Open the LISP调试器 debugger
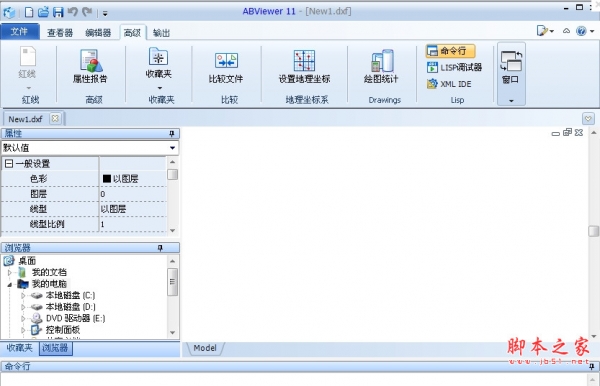The height and width of the screenshot is (386, 600). click(x=454, y=68)
